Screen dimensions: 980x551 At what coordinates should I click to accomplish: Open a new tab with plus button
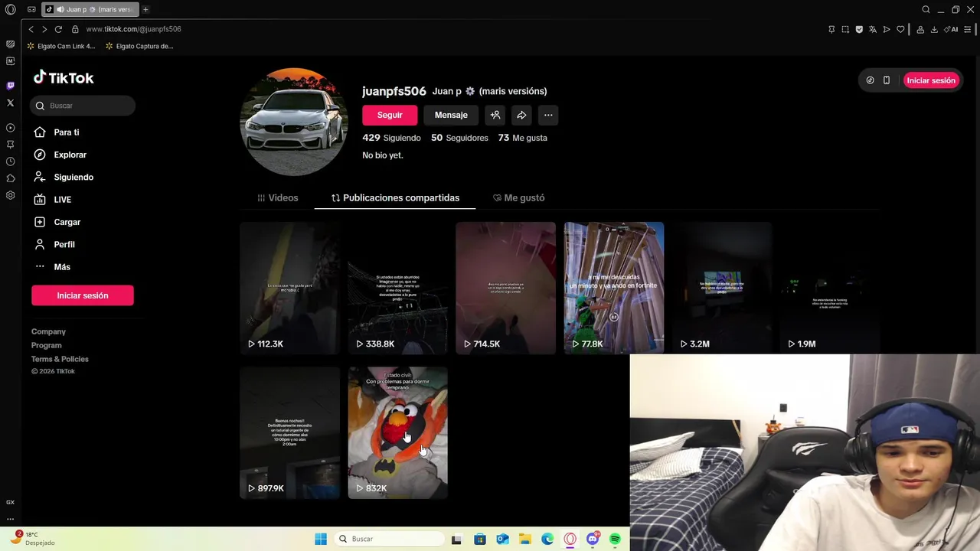coord(145,9)
